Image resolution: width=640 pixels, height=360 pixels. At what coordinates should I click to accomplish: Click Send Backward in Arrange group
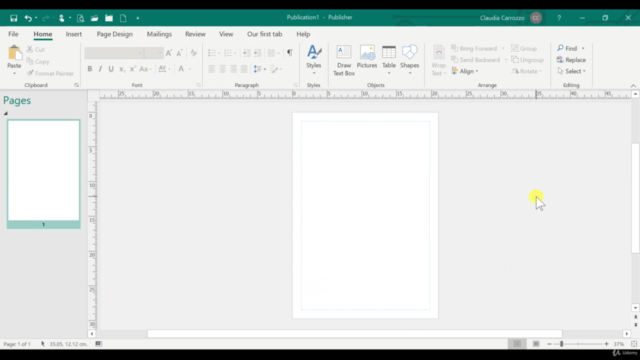point(476,60)
